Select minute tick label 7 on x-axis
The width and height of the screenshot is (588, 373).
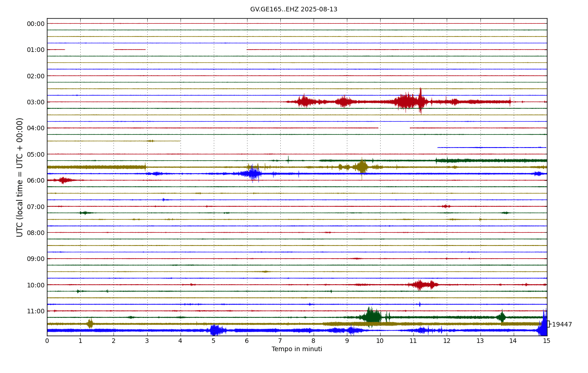[x=280, y=341]
